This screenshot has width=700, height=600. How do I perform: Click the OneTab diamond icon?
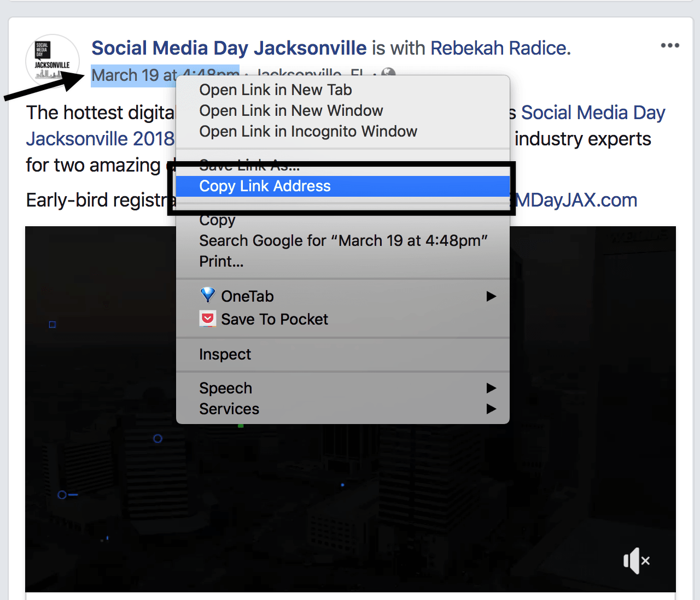208,296
